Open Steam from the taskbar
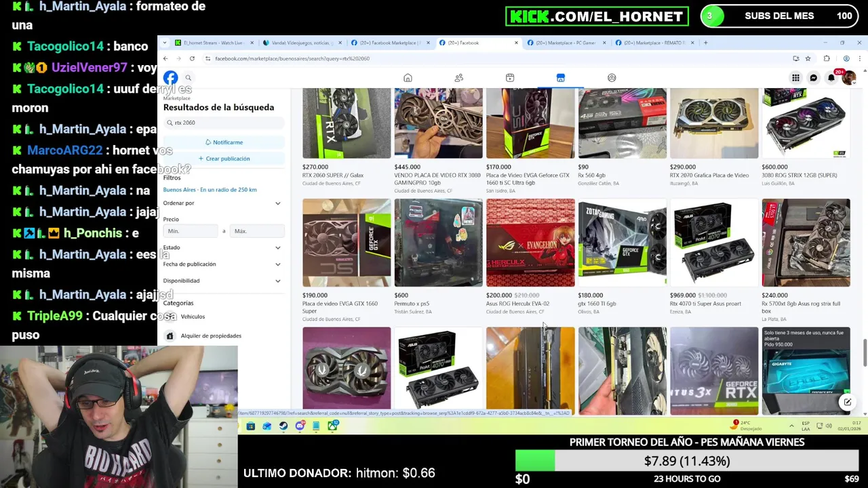The width and height of the screenshot is (868, 488). point(283,426)
